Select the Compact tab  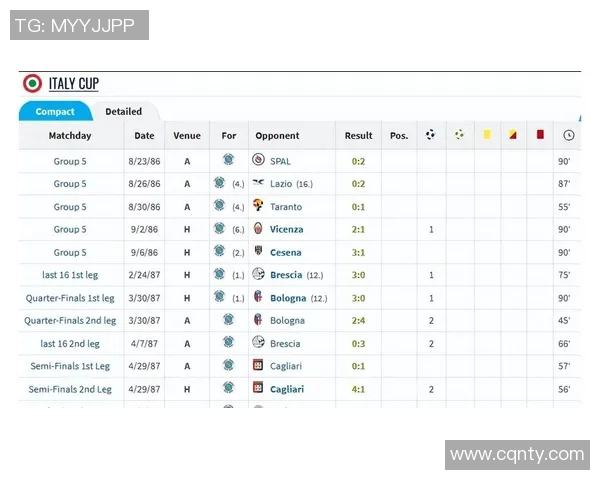coord(55,112)
